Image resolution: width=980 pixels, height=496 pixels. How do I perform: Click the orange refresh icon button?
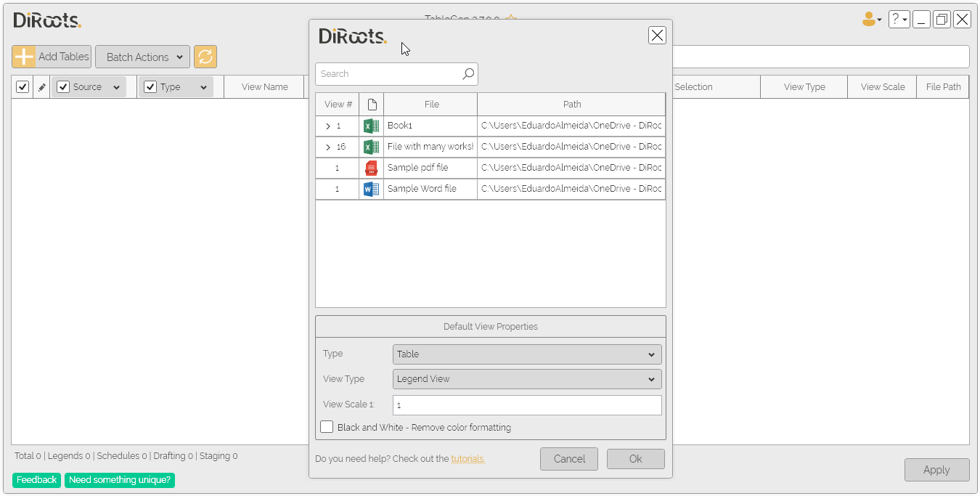(205, 57)
